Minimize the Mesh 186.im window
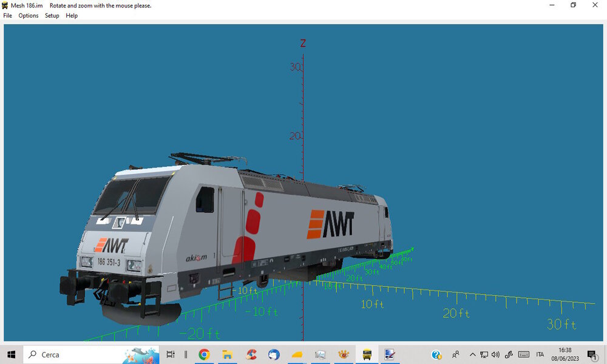Screen dimensions: 607x364 552,5
